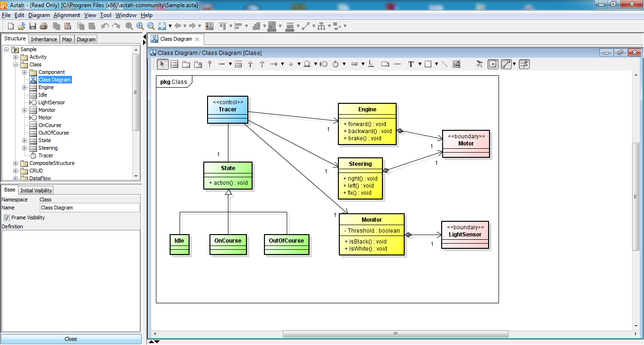
Task: Select the Engine class box in diagram
Action: click(367, 124)
